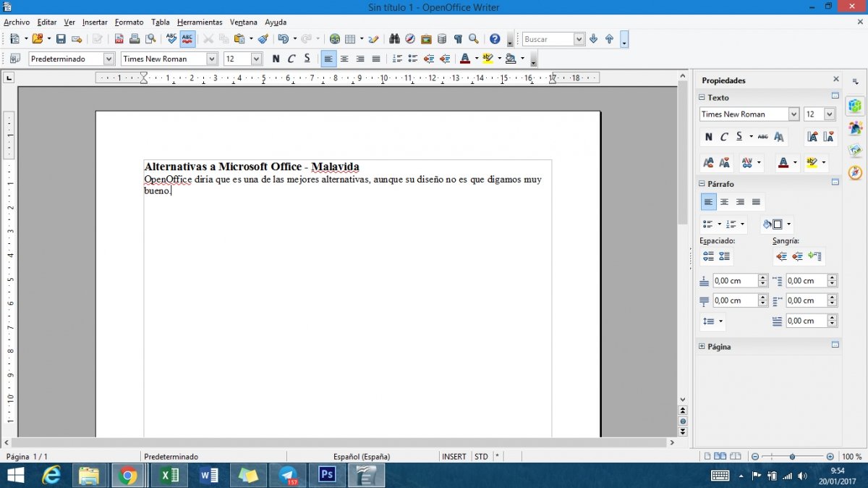Find next with down arrow
This screenshot has height=488, width=868.
[594, 39]
